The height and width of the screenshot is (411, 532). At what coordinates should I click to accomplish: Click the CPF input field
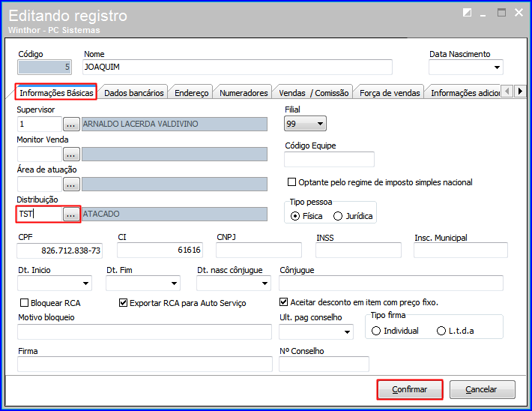click(x=59, y=250)
